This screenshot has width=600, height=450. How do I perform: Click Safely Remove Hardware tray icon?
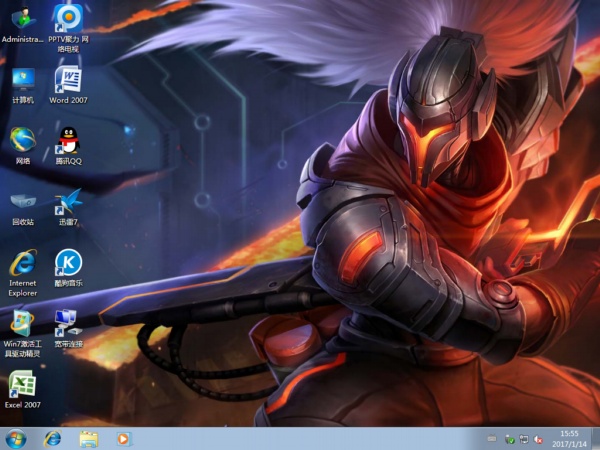click(510, 439)
